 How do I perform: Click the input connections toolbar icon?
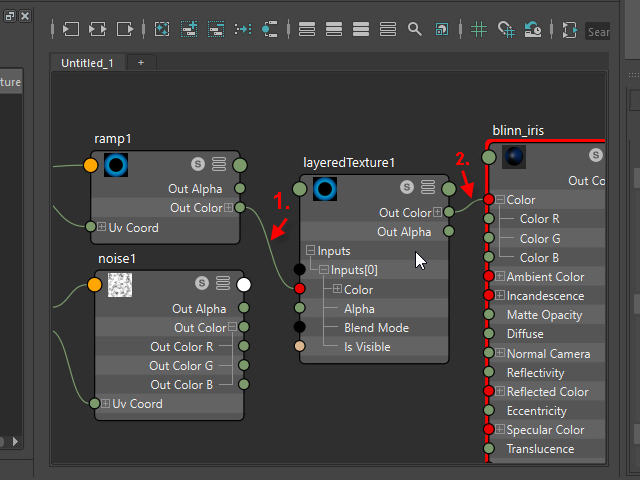[71, 29]
